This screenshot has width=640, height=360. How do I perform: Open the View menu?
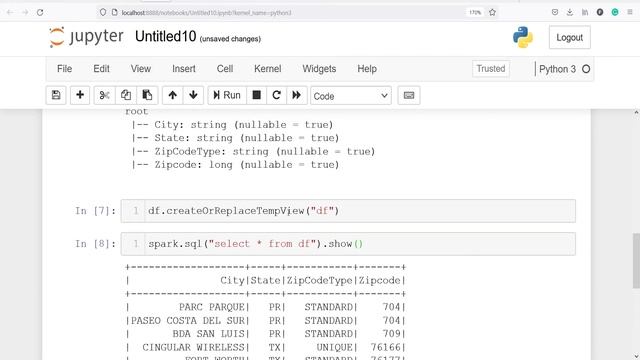click(141, 69)
